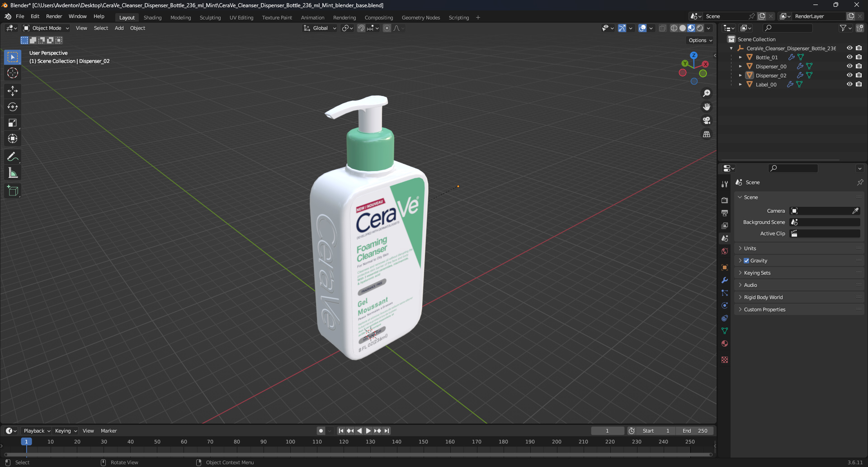This screenshot has width=868, height=467.
Task: Click the timeline horizontal scrollbar
Action: pyautogui.click(x=358, y=454)
